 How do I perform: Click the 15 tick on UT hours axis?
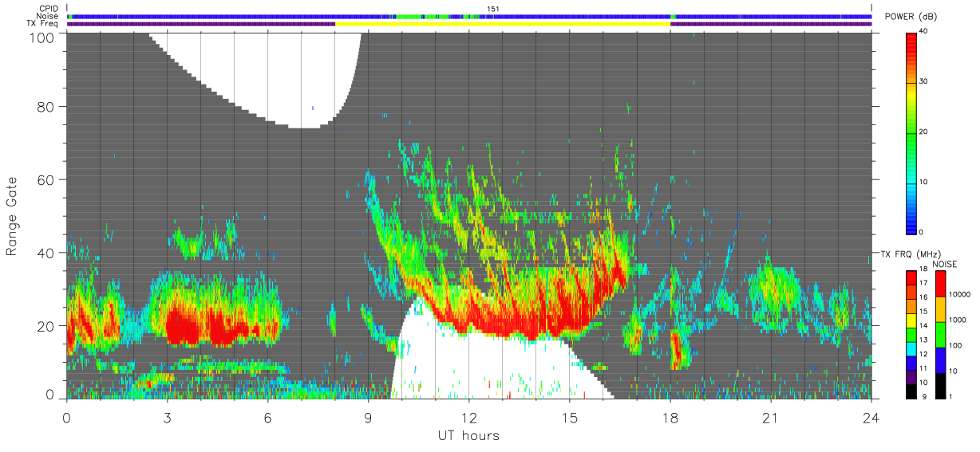point(570,417)
